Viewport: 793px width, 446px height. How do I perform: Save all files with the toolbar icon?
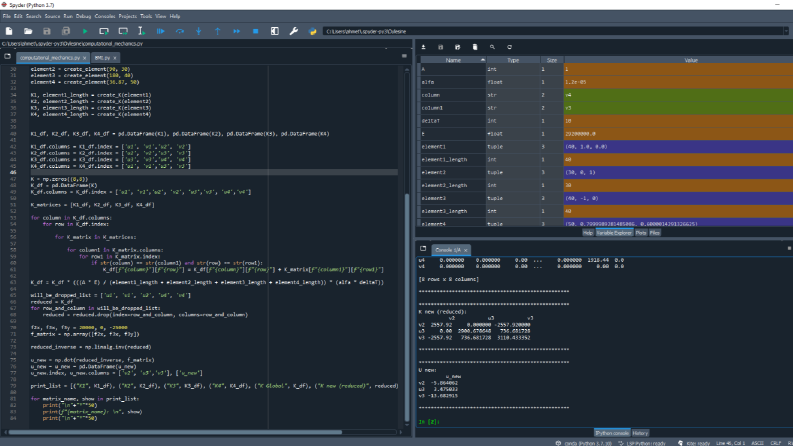point(66,31)
